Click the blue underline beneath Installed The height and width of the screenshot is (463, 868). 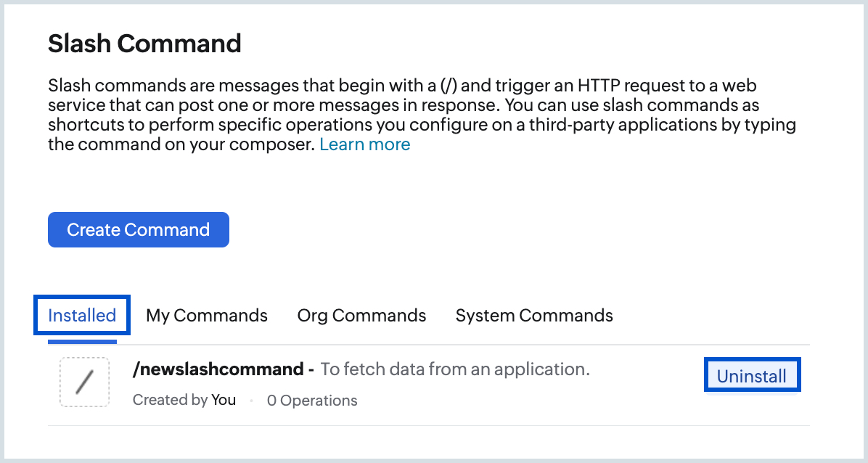pos(82,341)
